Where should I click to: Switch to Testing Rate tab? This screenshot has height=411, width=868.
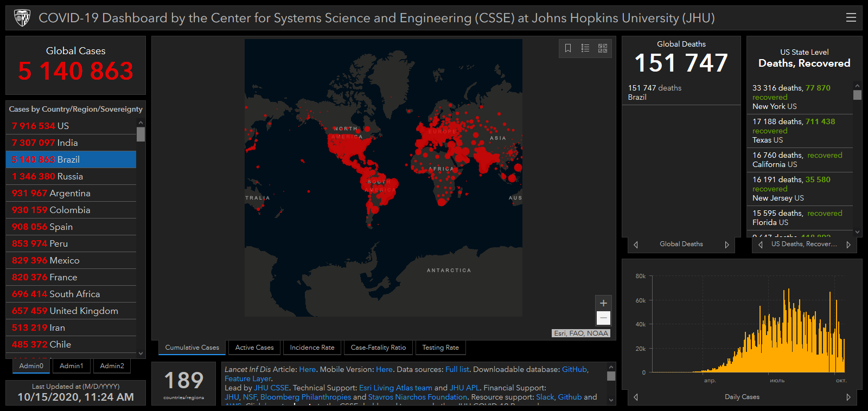(441, 348)
